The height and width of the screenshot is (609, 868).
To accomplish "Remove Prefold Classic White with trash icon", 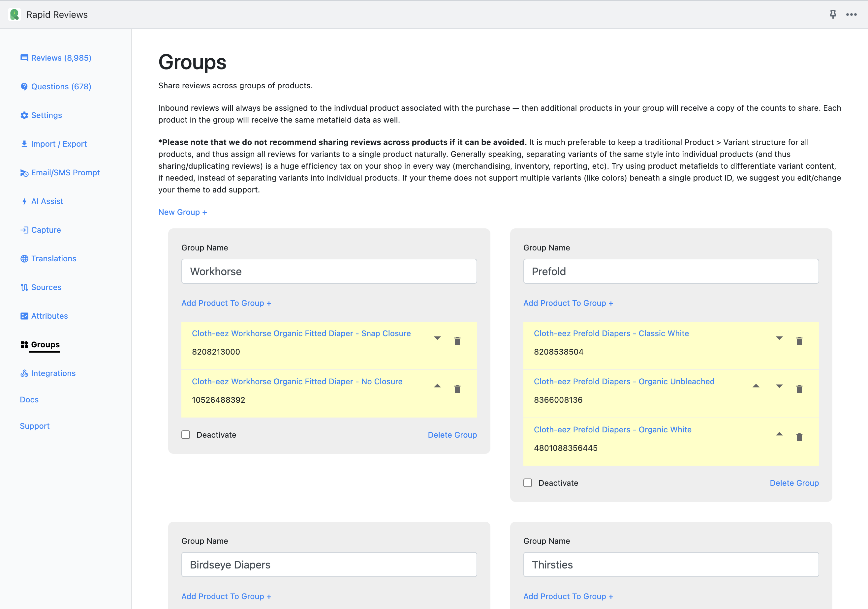I will (799, 341).
